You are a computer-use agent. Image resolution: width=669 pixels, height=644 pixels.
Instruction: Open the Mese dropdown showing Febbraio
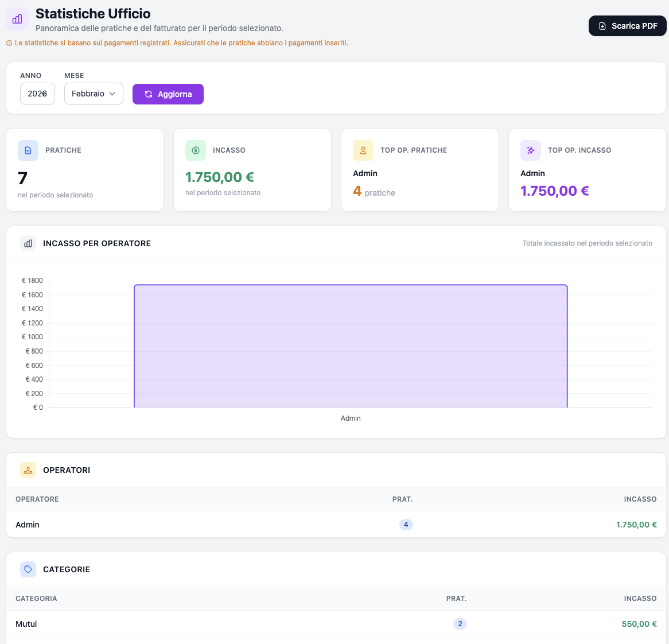tap(94, 94)
